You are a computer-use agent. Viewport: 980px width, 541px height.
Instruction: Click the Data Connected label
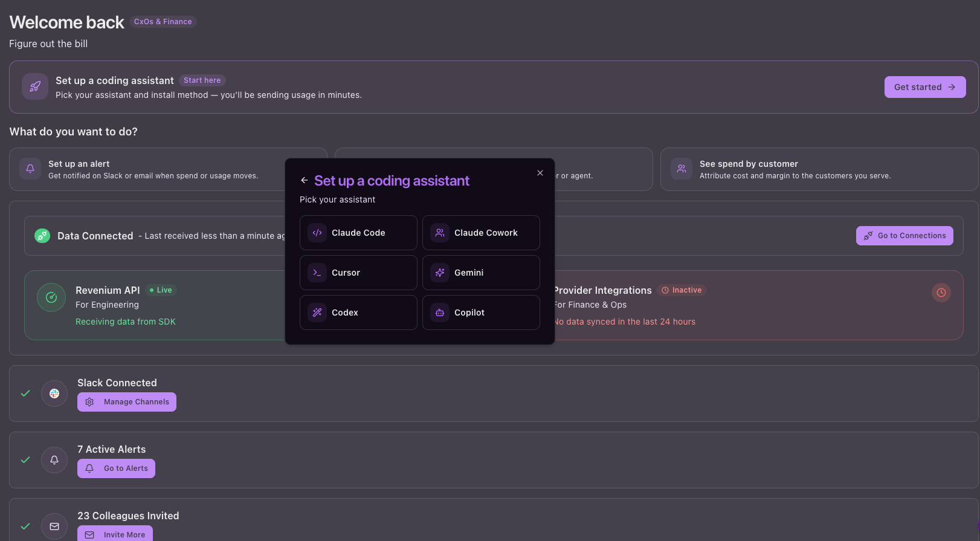[x=95, y=236]
